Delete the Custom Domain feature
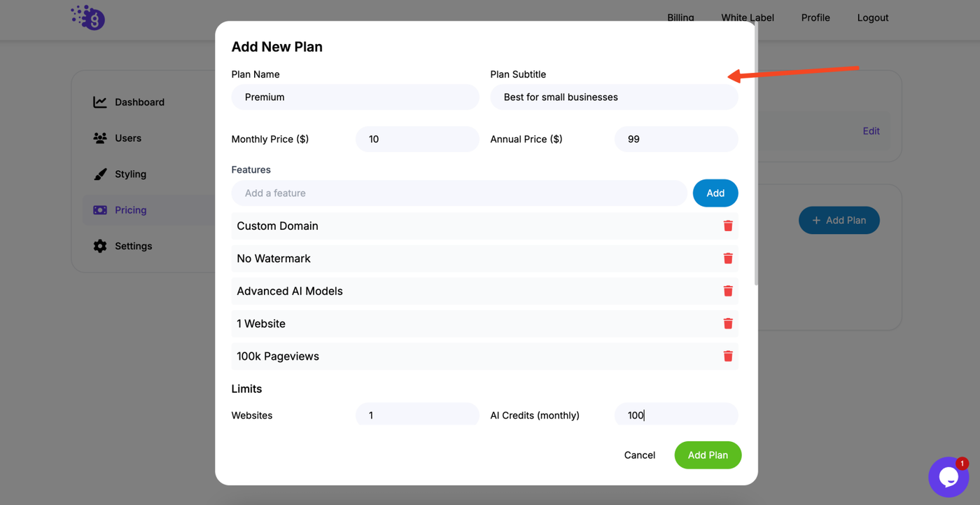This screenshot has height=505, width=980. click(728, 226)
